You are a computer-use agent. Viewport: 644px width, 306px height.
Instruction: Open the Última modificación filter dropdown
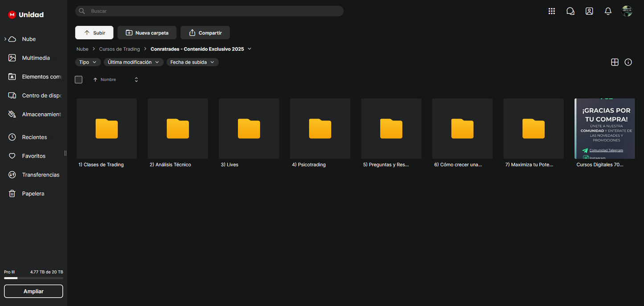[x=133, y=62]
